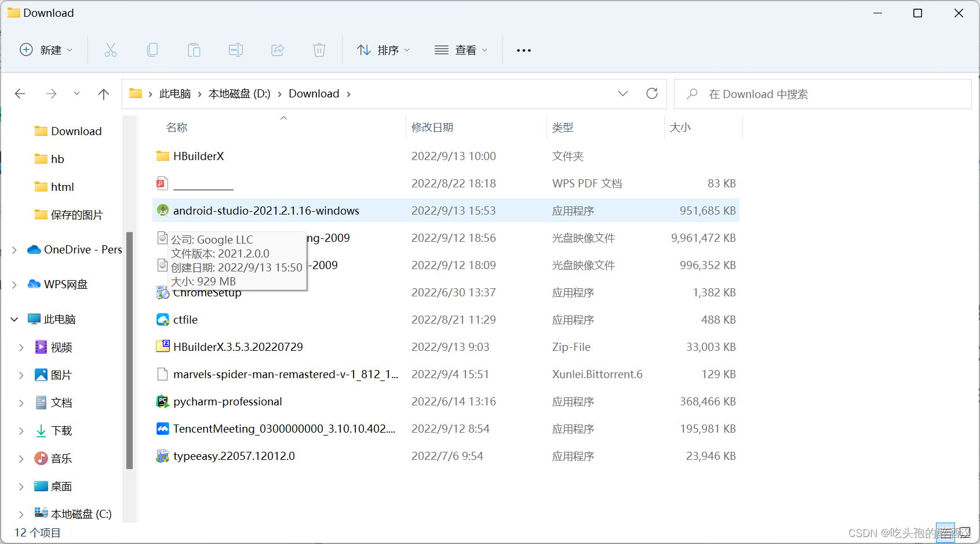This screenshot has height=544, width=980.
Task: Click the Rename icon in the toolbar
Action: pos(236,50)
